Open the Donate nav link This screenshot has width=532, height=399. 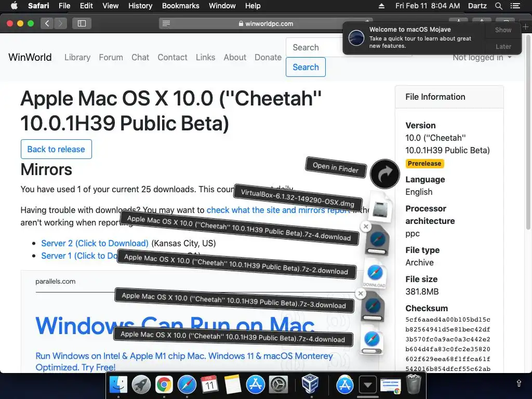click(x=268, y=57)
